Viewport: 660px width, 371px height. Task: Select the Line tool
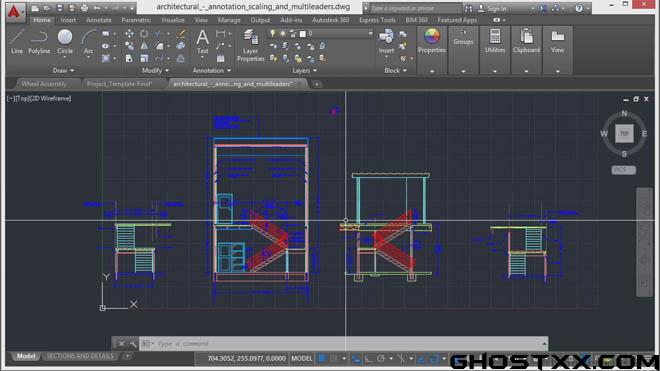click(x=17, y=42)
